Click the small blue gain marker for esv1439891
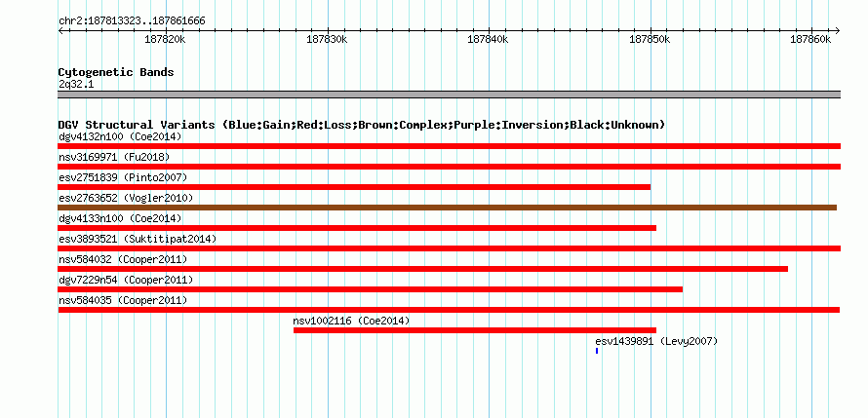Screen dimensions: 868x418 coord(597,351)
